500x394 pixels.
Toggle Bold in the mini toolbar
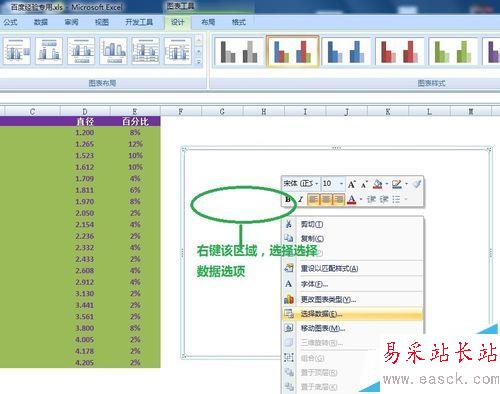point(288,199)
